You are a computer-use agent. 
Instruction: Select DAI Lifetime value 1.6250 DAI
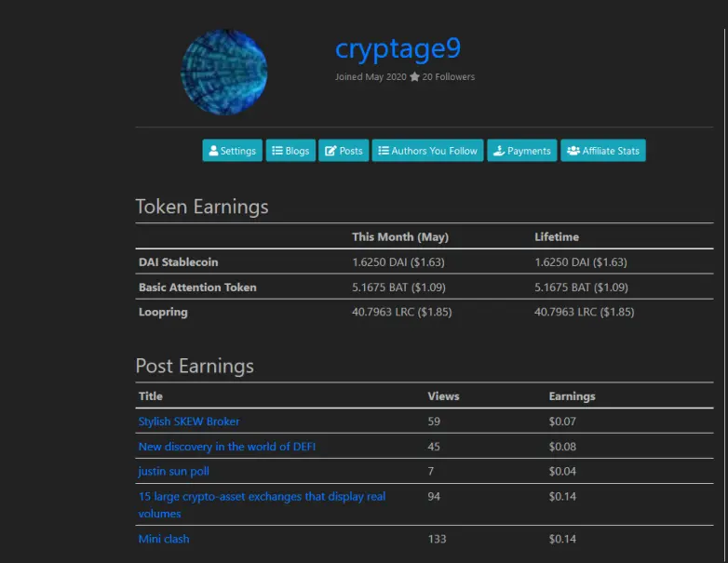click(x=581, y=261)
